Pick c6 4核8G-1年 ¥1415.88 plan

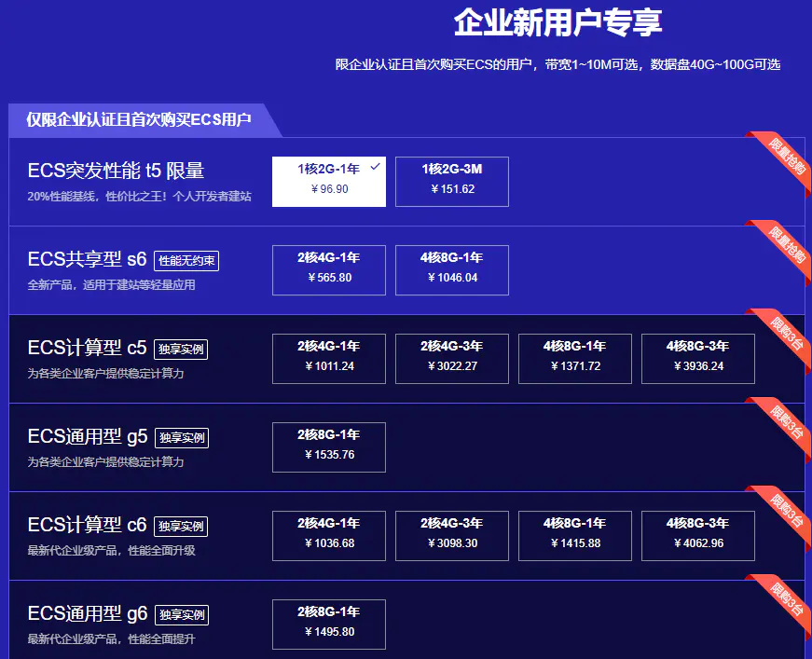coord(575,536)
